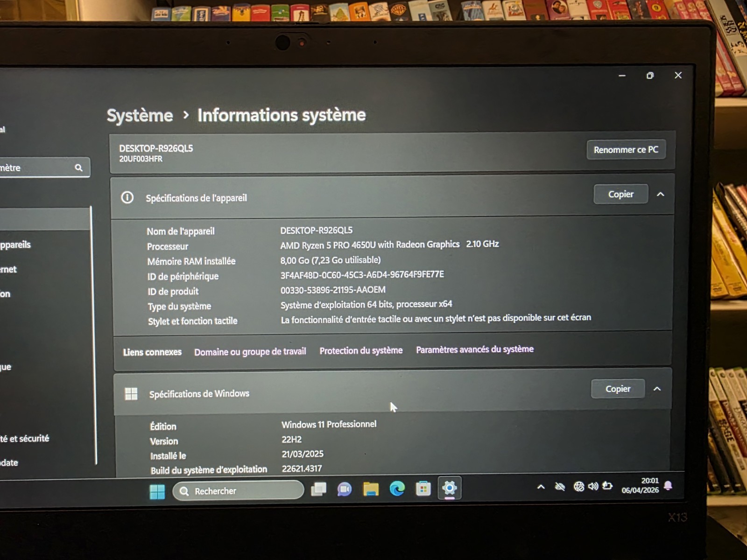747x560 pixels.
Task: Click the Renommer ce PC button
Action: [x=626, y=150]
